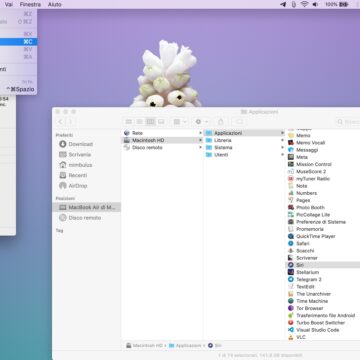Select the Note app icon

pyautogui.click(x=291, y=186)
